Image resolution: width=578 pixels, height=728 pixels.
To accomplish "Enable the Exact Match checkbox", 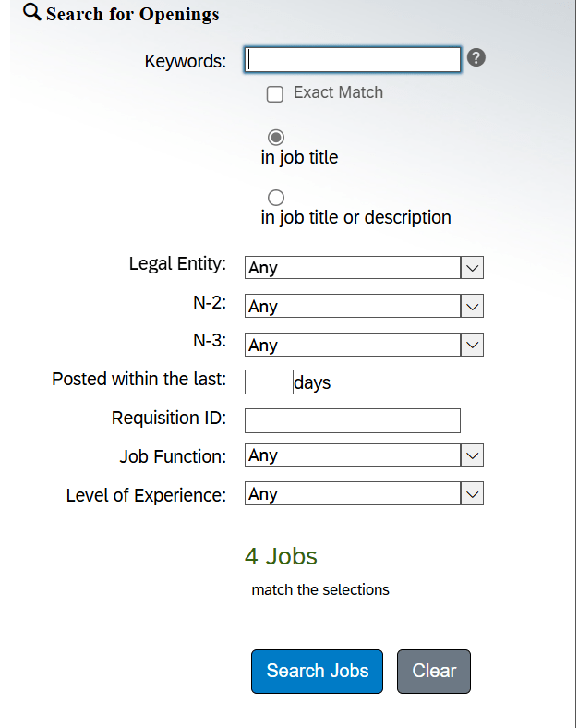I will (275, 94).
